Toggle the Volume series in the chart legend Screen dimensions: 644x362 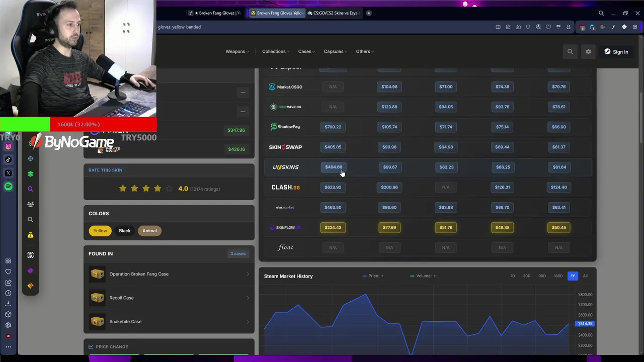[423, 276]
